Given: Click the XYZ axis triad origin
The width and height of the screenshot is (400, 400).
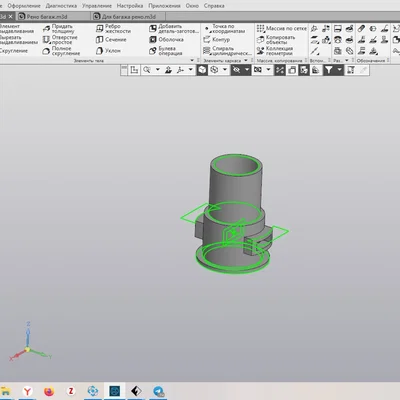Looking at the screenshot, I should (x=27, y=350).
